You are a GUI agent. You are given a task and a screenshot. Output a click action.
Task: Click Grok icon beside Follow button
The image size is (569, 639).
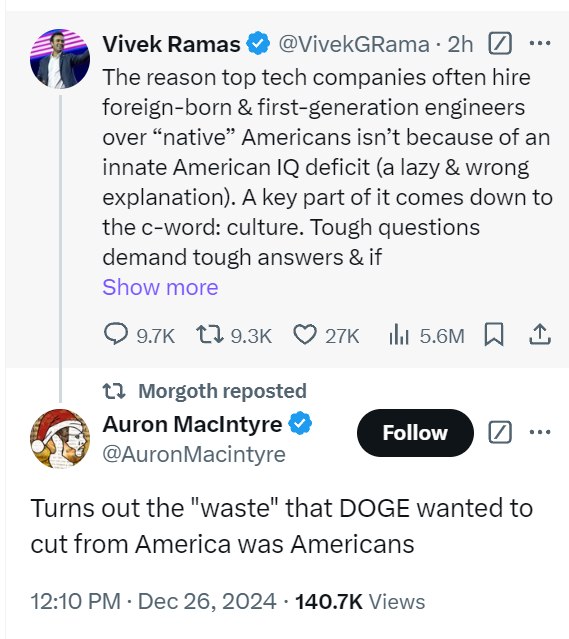pos(500,432)
